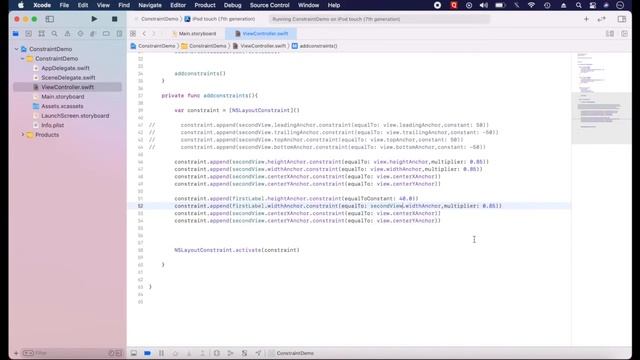Open Wi-Fi status menu
The image size is (640, 360).
531,5
